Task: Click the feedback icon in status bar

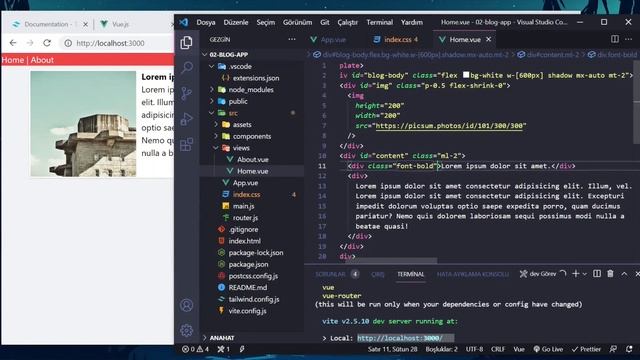Action: (613, 349)
